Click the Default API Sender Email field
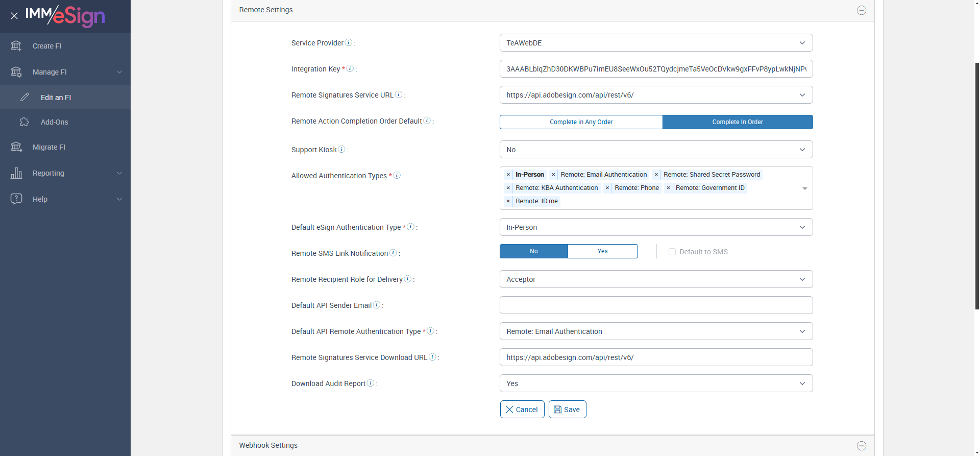The image size is (980, 456). (656, 305)
